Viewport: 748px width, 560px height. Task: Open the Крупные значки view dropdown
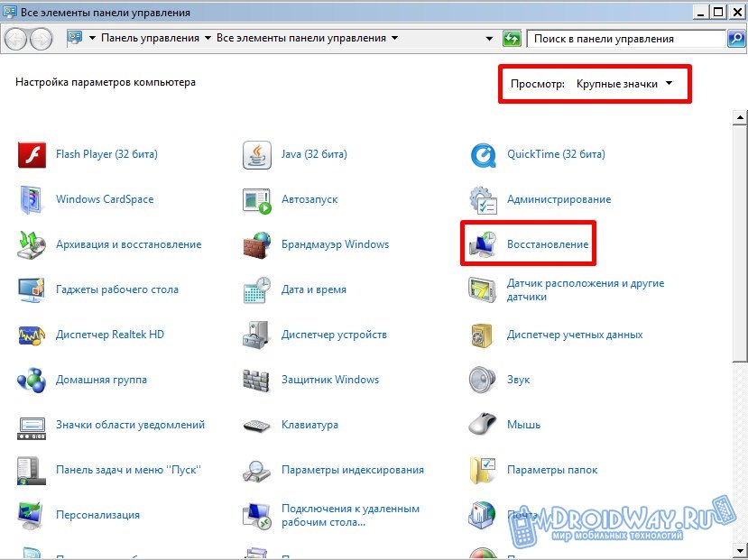pos(624,84)
